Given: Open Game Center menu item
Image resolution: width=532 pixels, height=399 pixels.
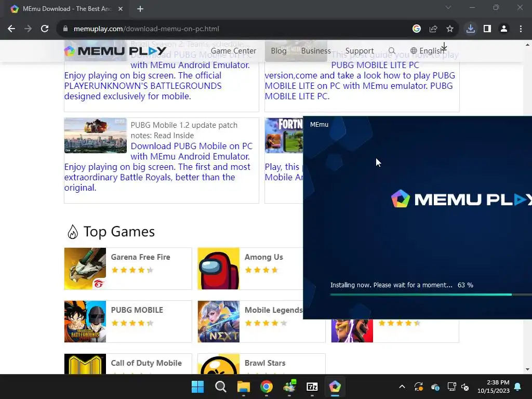Looking at the screenshot, I should tap(233, 51).
